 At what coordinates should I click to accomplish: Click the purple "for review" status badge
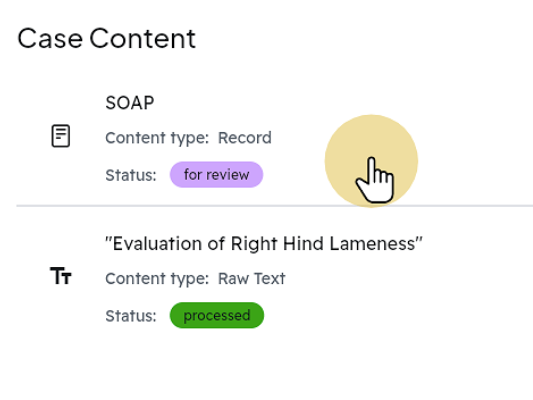[217, 175]
